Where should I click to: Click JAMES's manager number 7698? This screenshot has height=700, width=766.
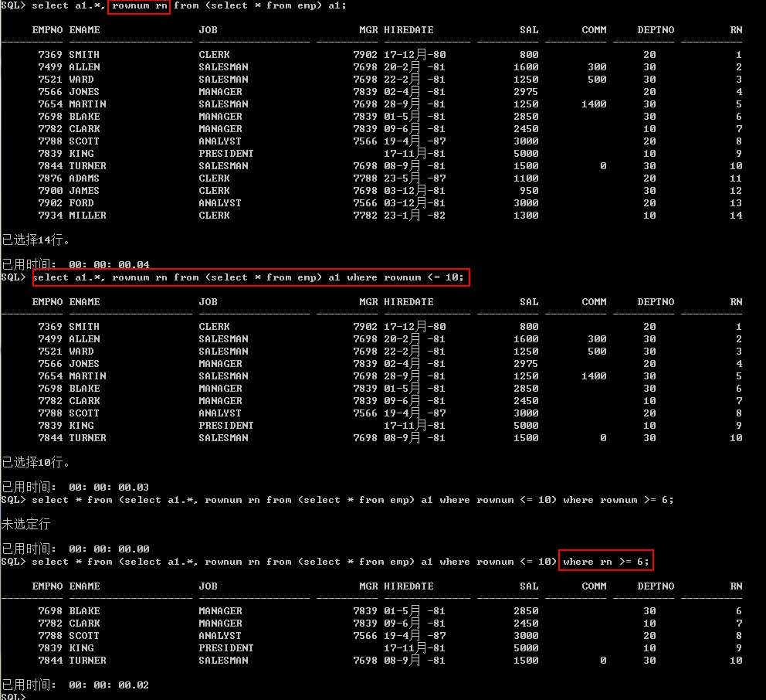coord(365,191)
